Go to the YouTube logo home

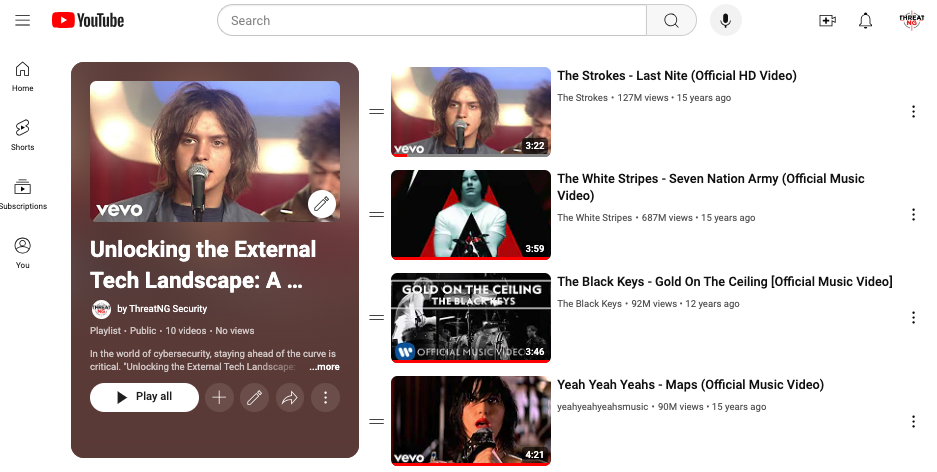tap(88, 20)
